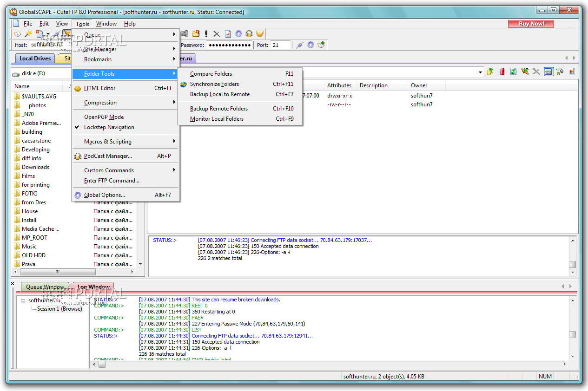
Task: Click the Password field
Action: pyautogui.click(x=229, y=45)
